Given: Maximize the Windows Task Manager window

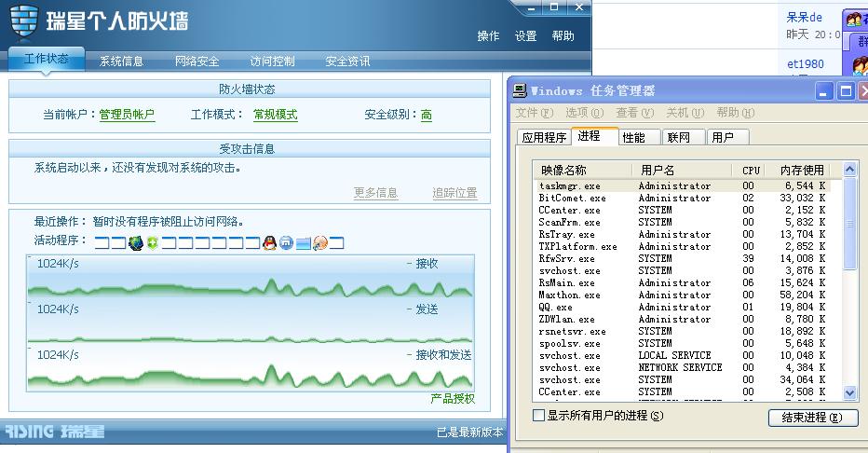Looking at the screenshot, I should point(846,90).
